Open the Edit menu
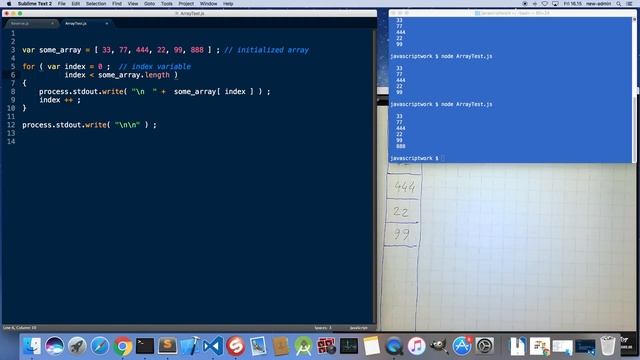Image resolution: width=640 pixels, height=360 pixels. (76, 4)
